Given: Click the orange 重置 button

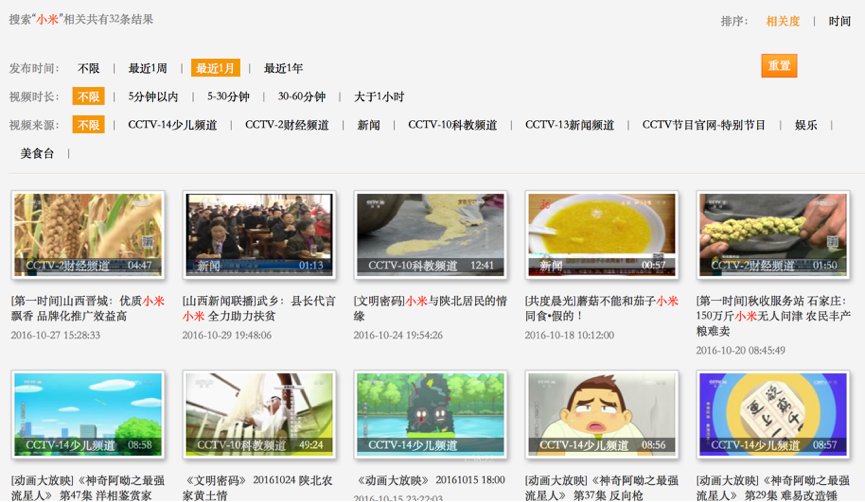Looking at the screenshot, I should pos(779,66).
